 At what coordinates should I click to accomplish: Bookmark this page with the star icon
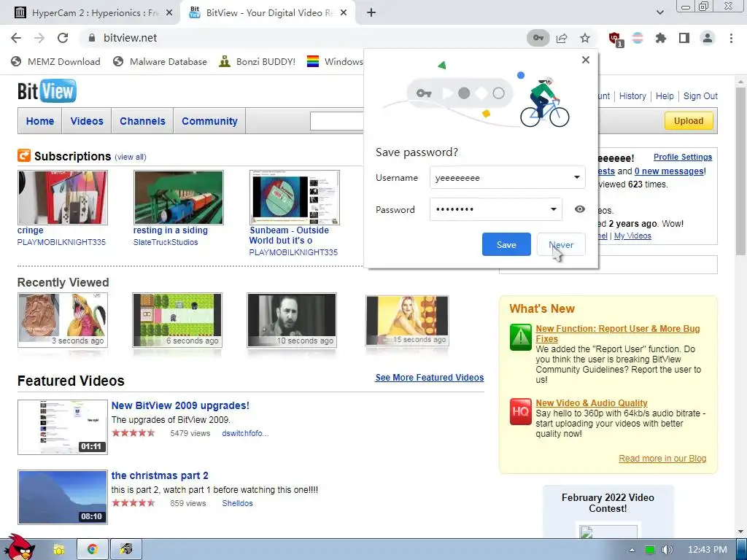point(585,38)
